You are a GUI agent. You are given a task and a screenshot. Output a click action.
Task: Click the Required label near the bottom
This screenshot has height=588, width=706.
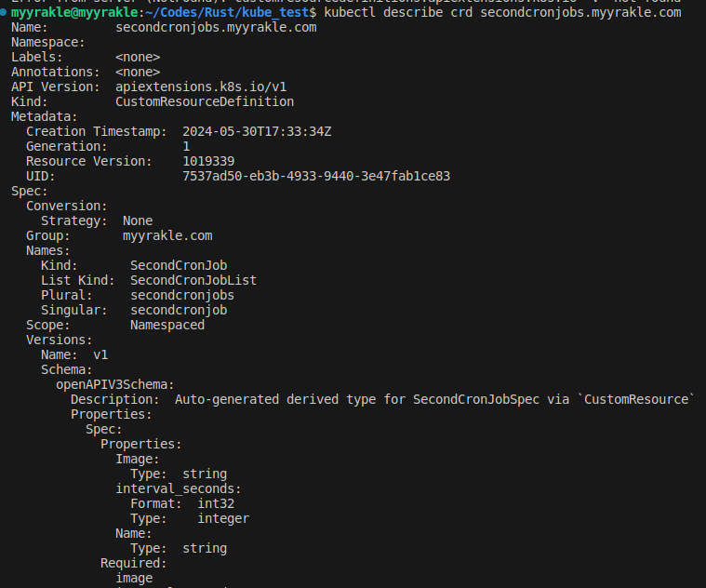[x=134, y=563]
